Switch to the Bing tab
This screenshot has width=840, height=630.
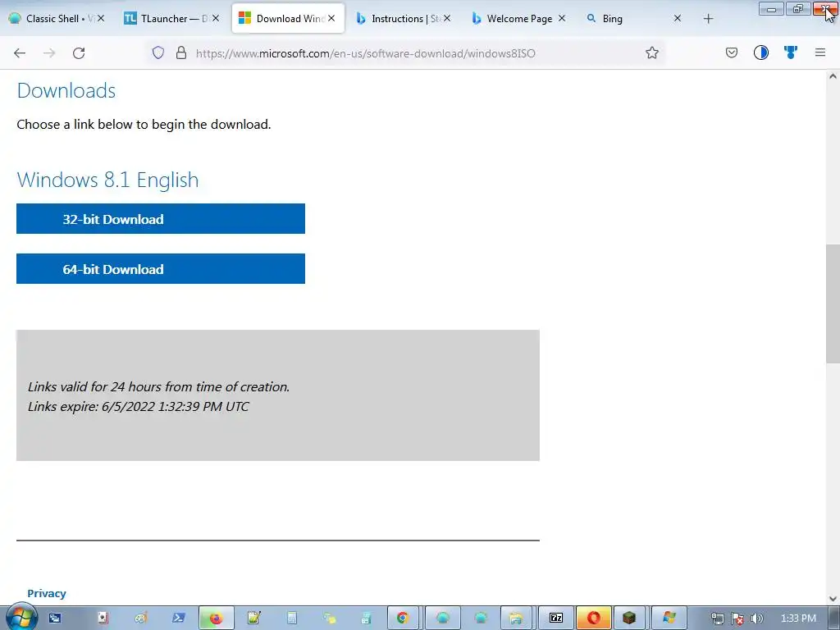(x=634, y=19)
